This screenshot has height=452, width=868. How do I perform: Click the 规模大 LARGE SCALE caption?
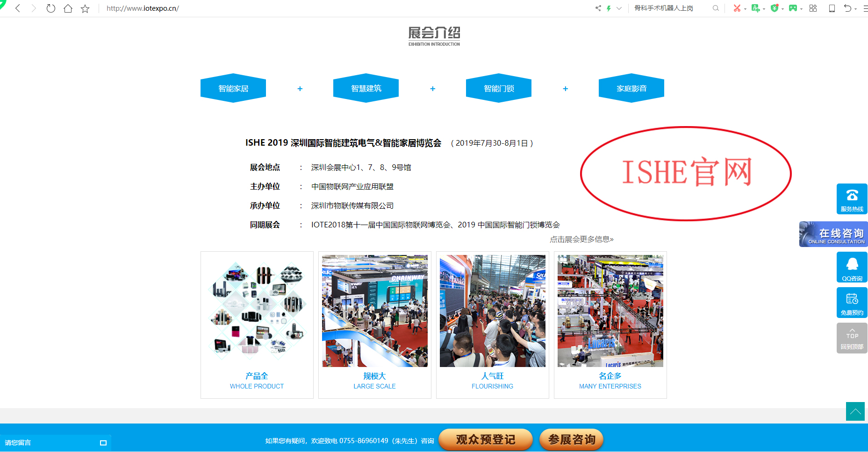[x=375, y=381]
